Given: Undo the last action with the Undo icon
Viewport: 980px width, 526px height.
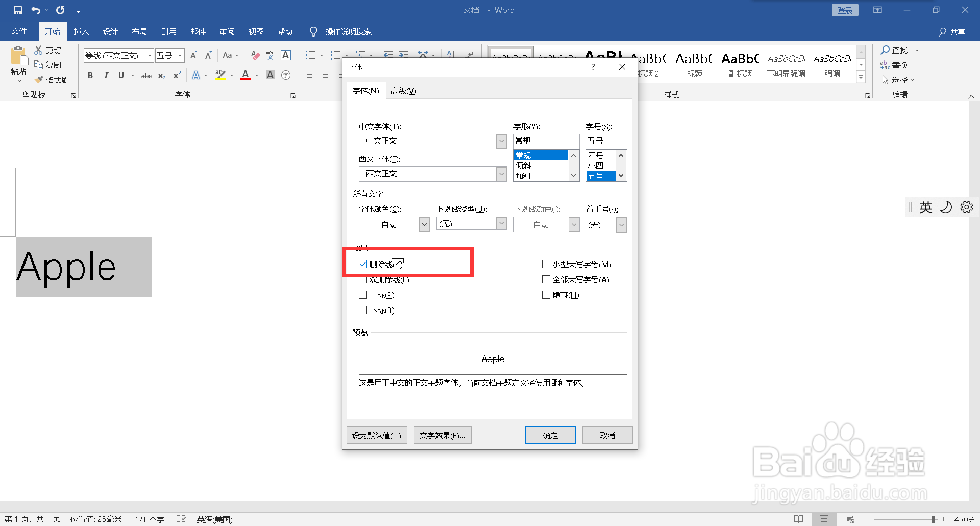Looking at the screenshot, I should [36, 10].
